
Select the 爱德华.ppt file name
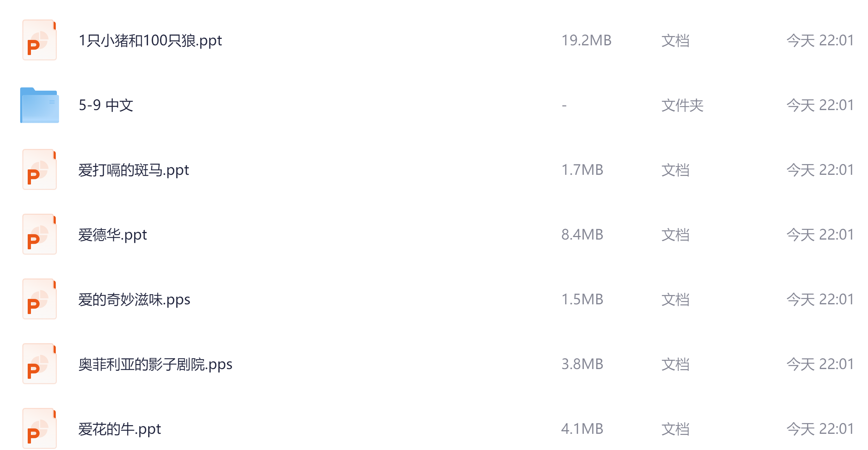(x=113, y=235)
